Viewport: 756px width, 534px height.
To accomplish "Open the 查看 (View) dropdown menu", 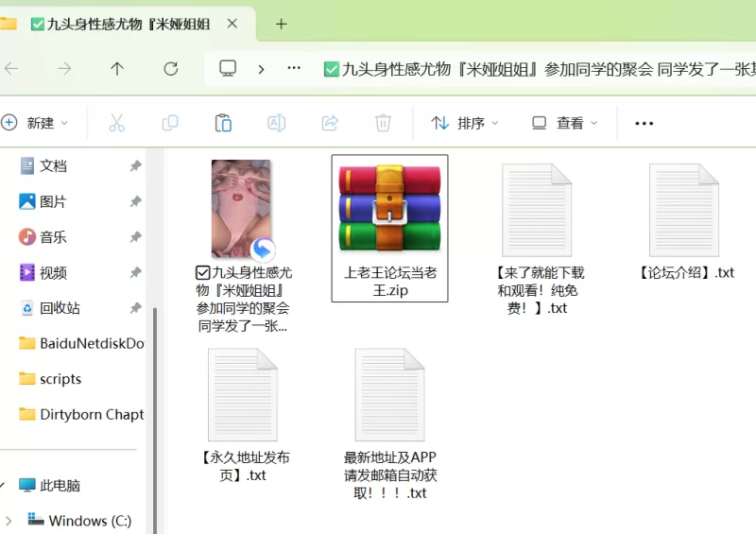I will click(x=565, y=123).
